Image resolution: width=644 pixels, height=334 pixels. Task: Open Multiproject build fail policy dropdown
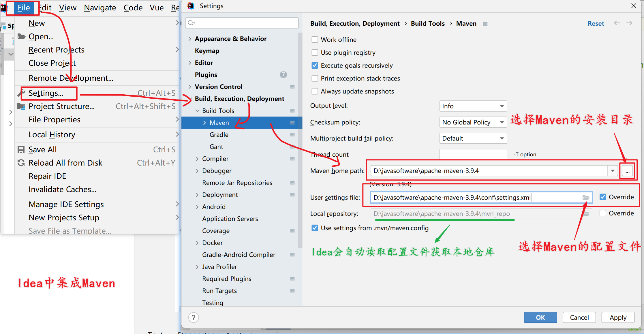pos(473,138)
